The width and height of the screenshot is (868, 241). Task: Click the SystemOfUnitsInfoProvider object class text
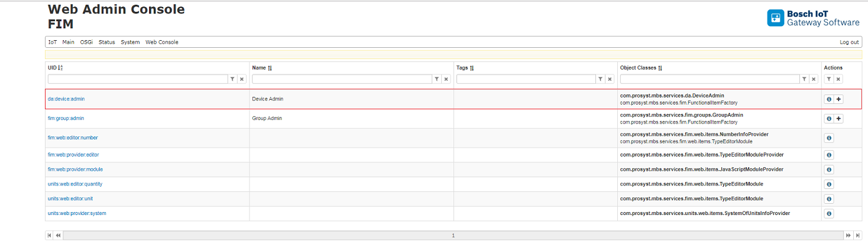tap(705, 213)
